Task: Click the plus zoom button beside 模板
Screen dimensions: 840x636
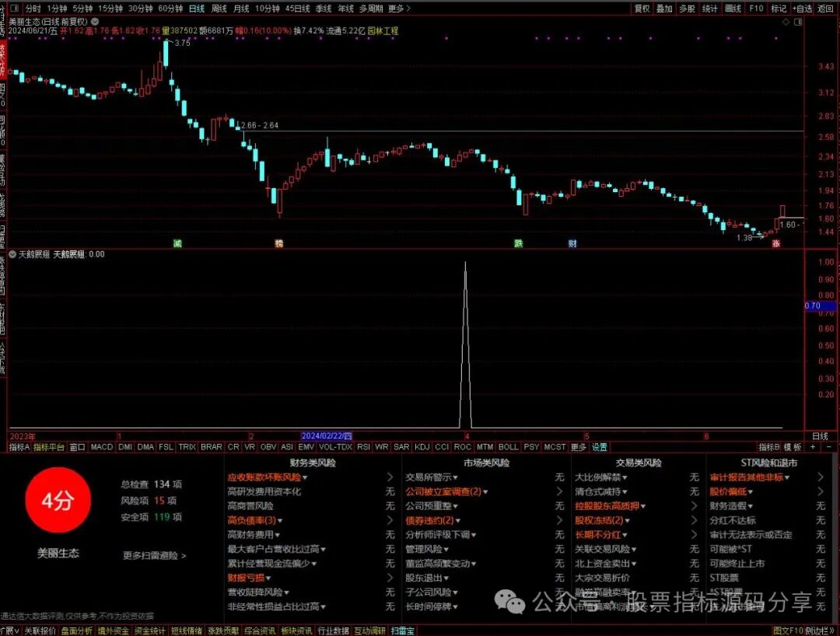Action: point(813,447)
